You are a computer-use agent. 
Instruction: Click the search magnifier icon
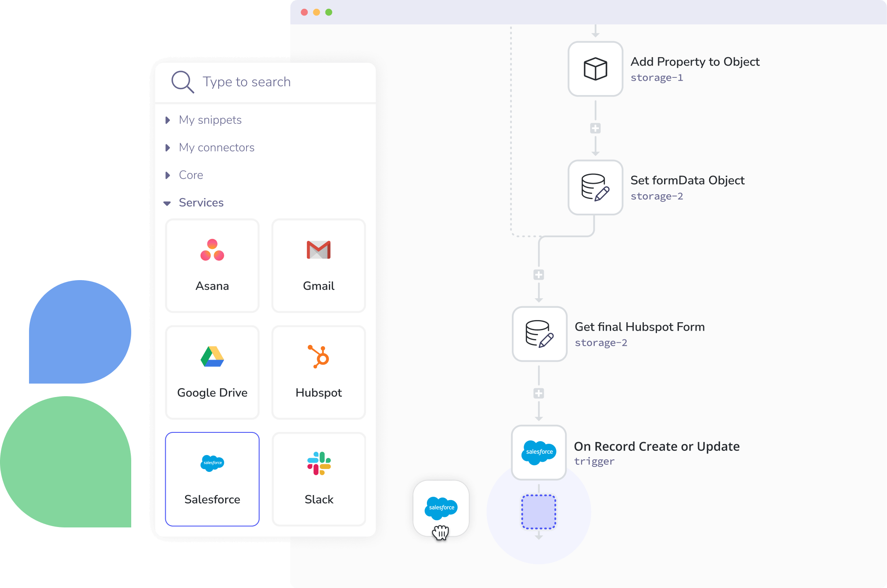(183, 82)
